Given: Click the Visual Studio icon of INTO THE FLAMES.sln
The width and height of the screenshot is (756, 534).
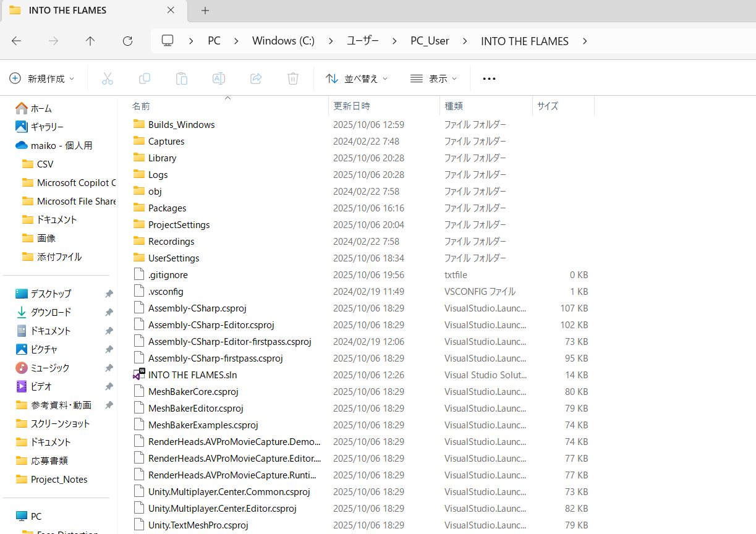Looking at the screenshot, I should 138,375.
